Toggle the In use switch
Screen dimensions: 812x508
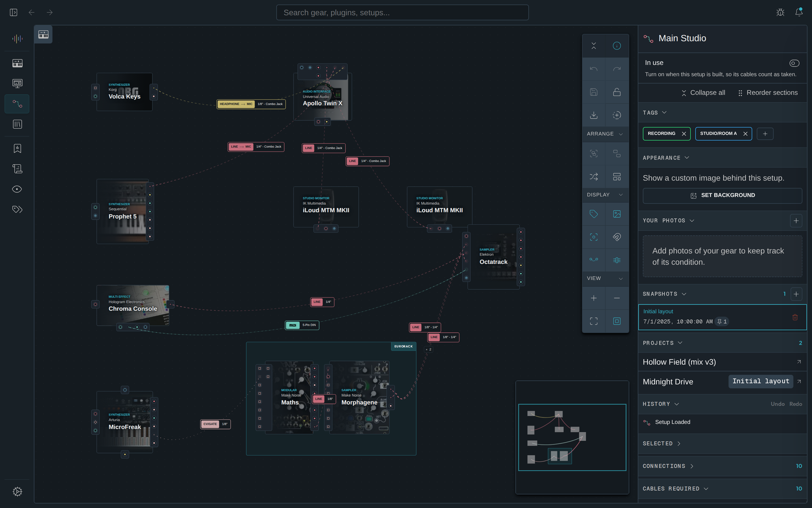coord(794,63)
